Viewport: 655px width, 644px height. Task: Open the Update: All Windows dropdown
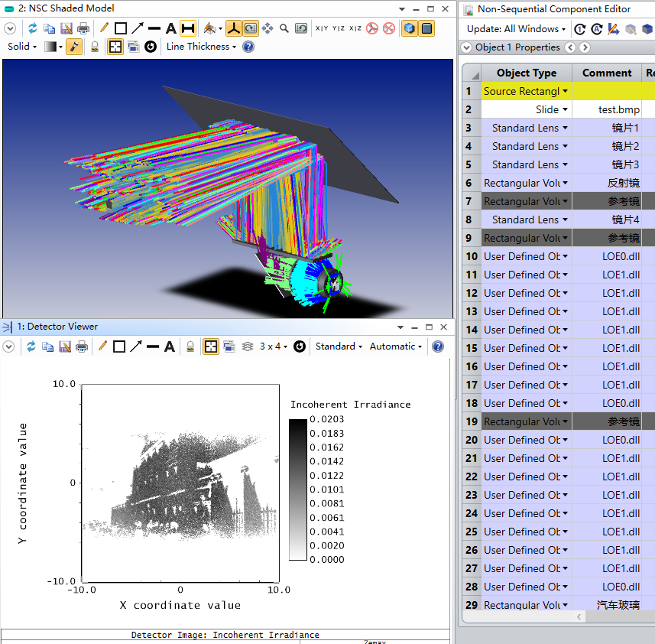(516, 29)
